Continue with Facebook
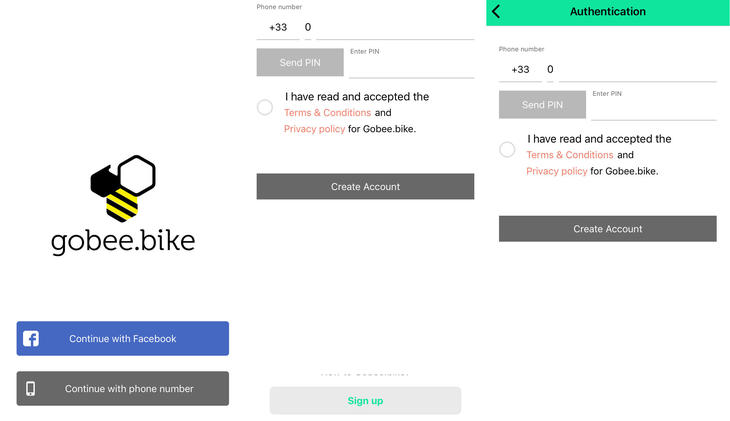 [x=123, y=339]
